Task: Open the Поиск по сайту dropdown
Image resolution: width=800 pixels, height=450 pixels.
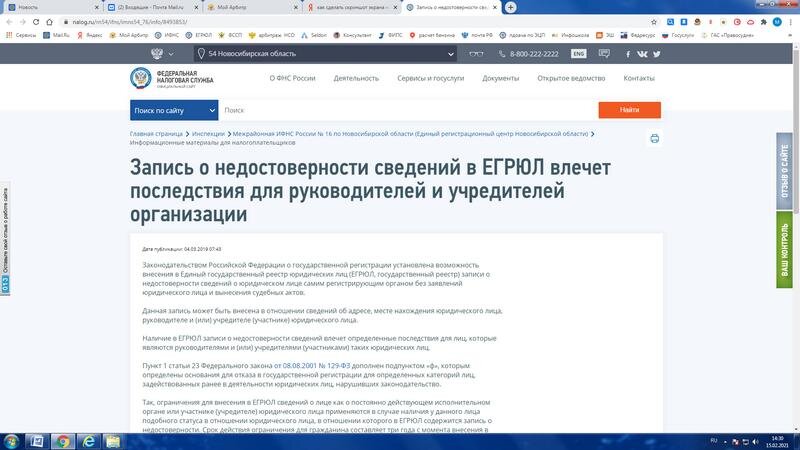Action: click(x=174, y=110)
